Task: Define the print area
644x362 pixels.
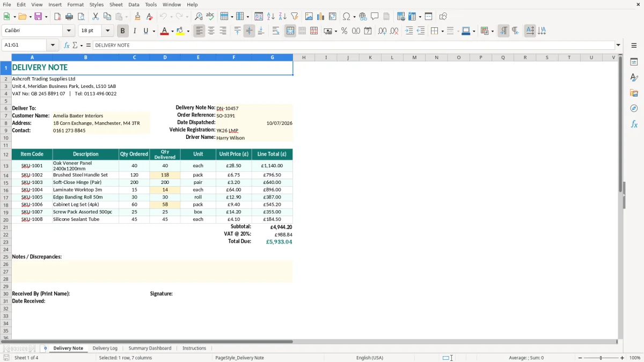Action: 401,17
